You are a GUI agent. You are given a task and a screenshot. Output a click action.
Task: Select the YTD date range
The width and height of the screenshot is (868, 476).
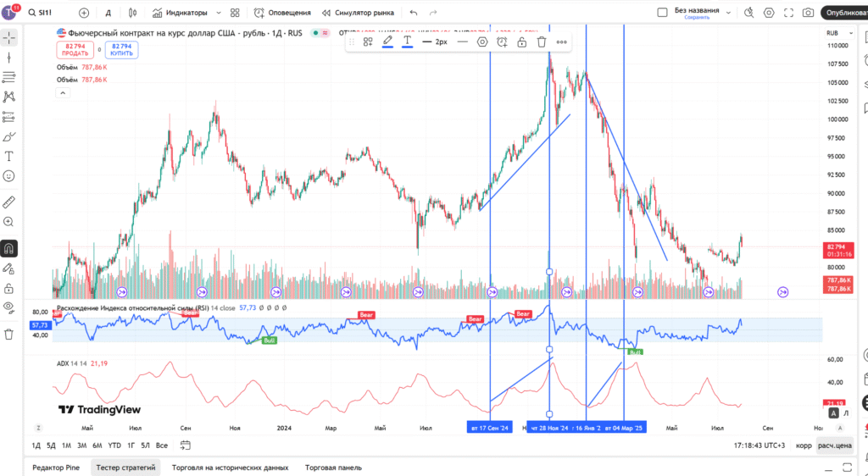(x=114, y=446)
